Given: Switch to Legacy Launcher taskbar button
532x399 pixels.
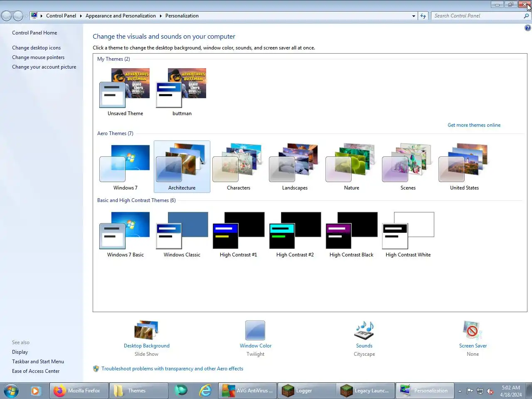Looking at the screenshot, I should tap(366, 391).
